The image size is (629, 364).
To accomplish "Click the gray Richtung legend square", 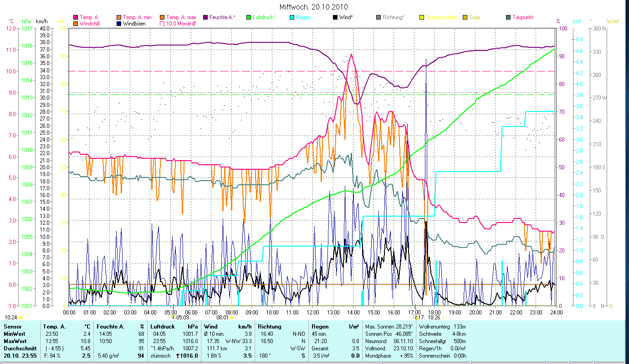I will (378, 17).
